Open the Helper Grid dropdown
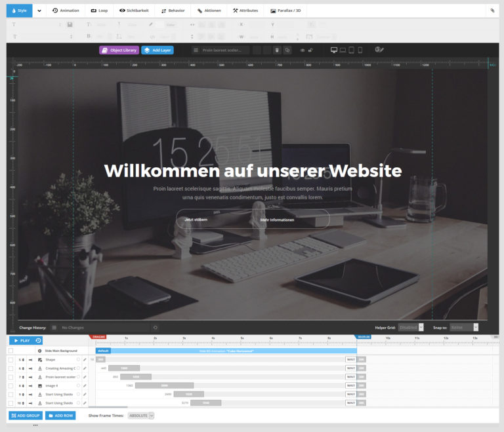The image size is (504, 432). [x=411, y=327]
